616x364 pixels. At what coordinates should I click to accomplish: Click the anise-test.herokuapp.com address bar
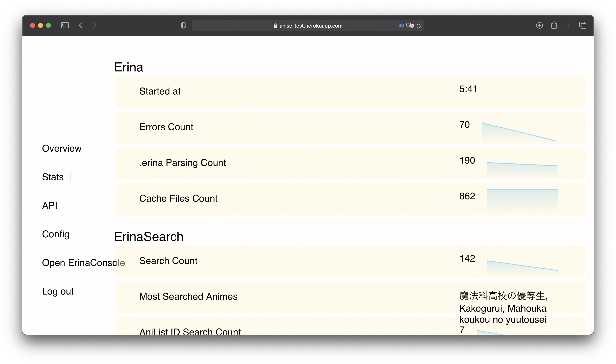pos(308,26)
